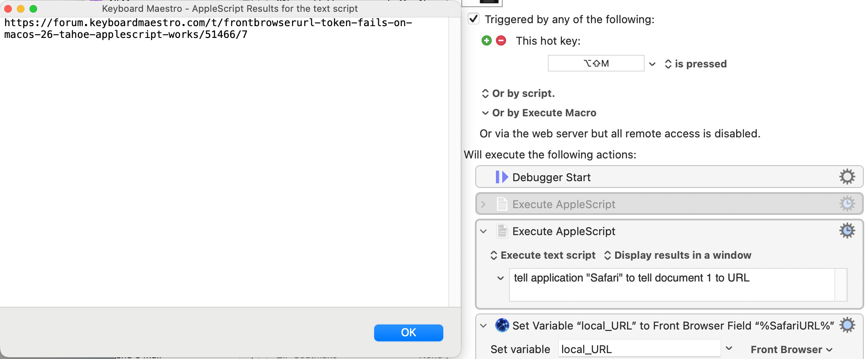Open the Set Variable action gear menu

point(847,325)
